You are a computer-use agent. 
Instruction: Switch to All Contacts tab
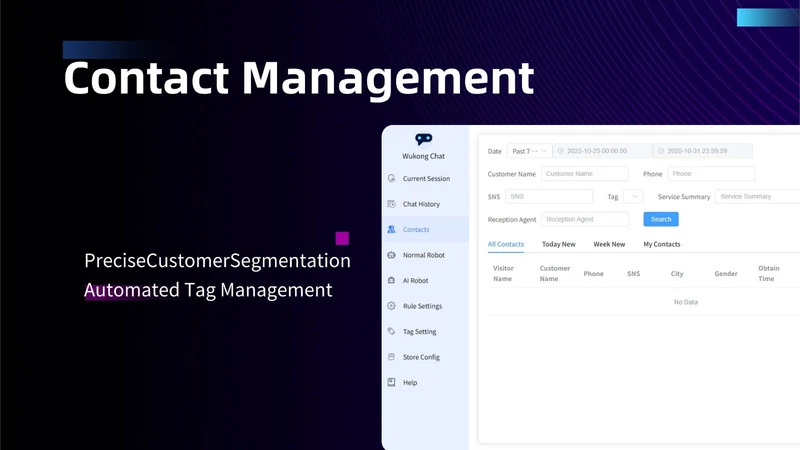(x=506, y=244)
